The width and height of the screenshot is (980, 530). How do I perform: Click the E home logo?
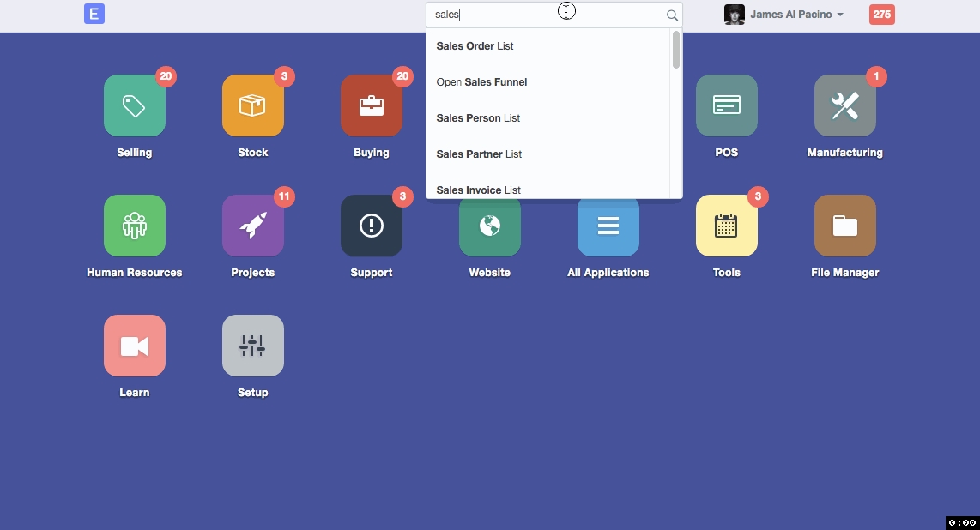click(x=94, y=14)
